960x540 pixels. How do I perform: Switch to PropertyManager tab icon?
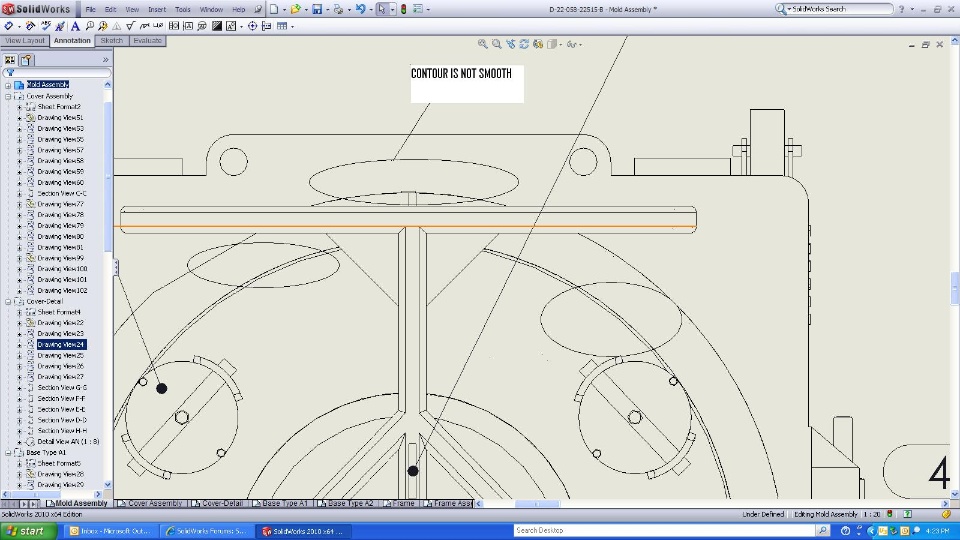[26, 60]
